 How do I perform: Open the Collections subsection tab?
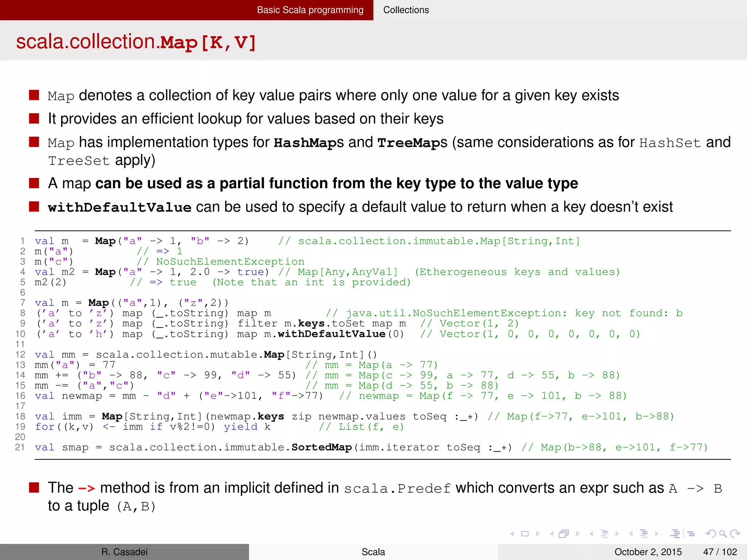[406, 10]
